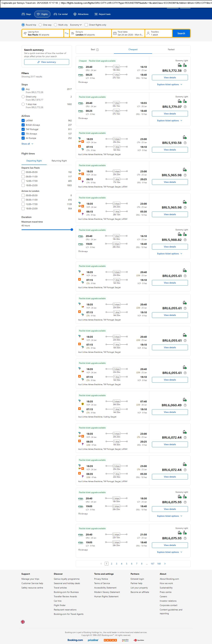Screen dimensions: 212x644
Task: Click the price help icon beside BRL5,772.38
Action: tap(185, 71)
